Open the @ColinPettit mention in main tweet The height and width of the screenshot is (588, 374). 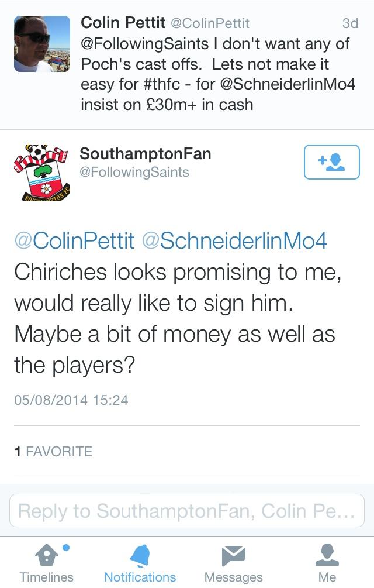pos(74,240)
